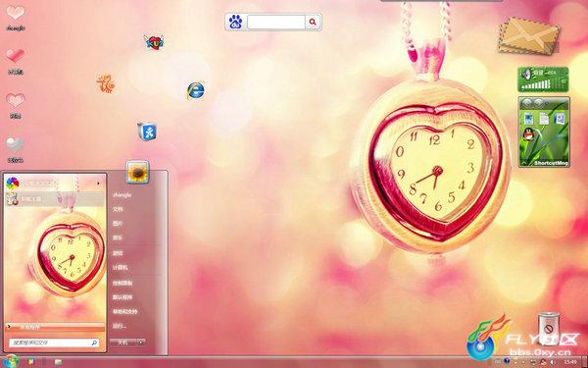Open 计算机 in the Start menu
This screenshot has width=588, height=368.
click(121, 267)
